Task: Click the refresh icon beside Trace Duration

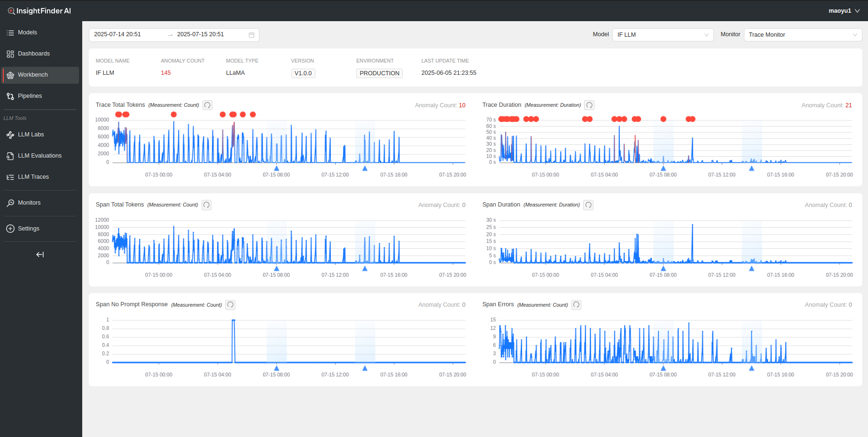Action: pyautogui.click(x=589, y=105)
